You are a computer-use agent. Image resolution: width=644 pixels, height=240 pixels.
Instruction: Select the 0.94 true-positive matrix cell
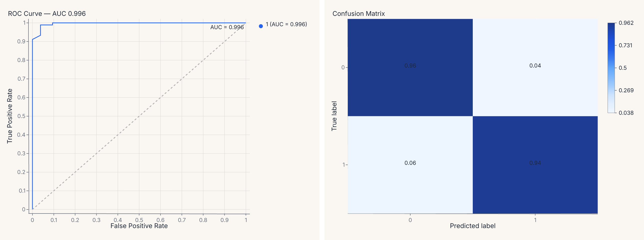[x=535, y=165]
